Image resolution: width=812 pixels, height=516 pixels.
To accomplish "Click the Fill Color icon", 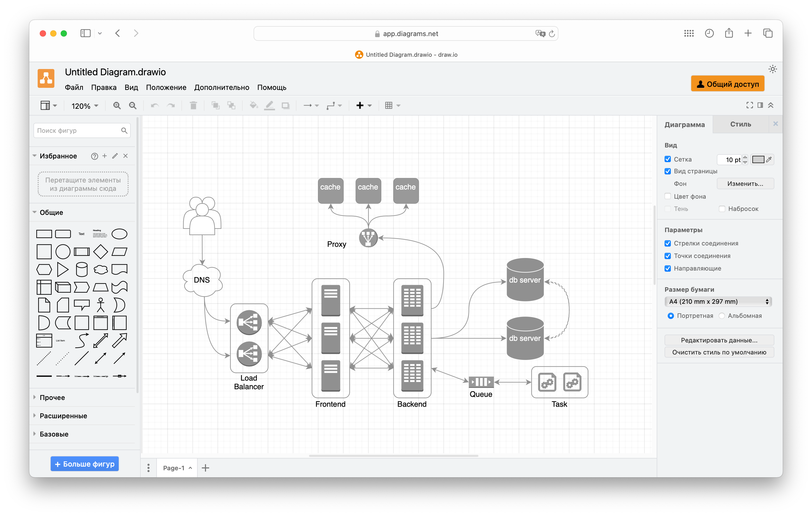I will click(254, 105).
